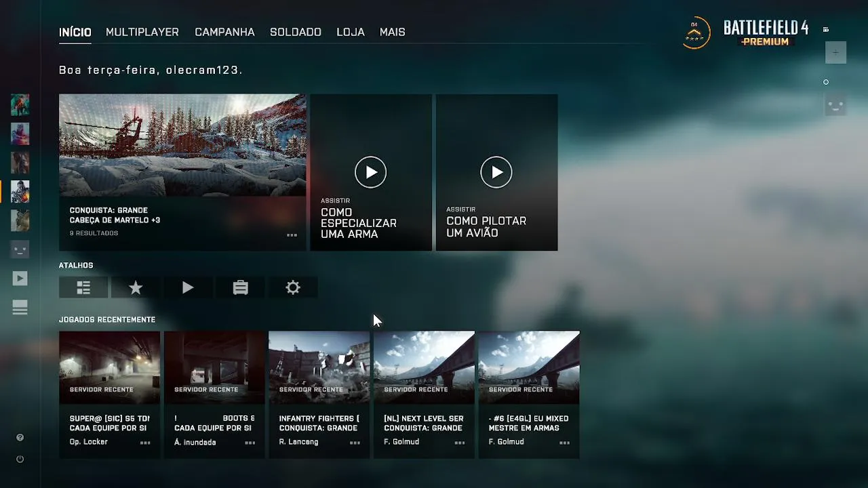Click the 'JOGADOS RECENTEMENTE' heading
868x488 pixels.
point(107,319)
